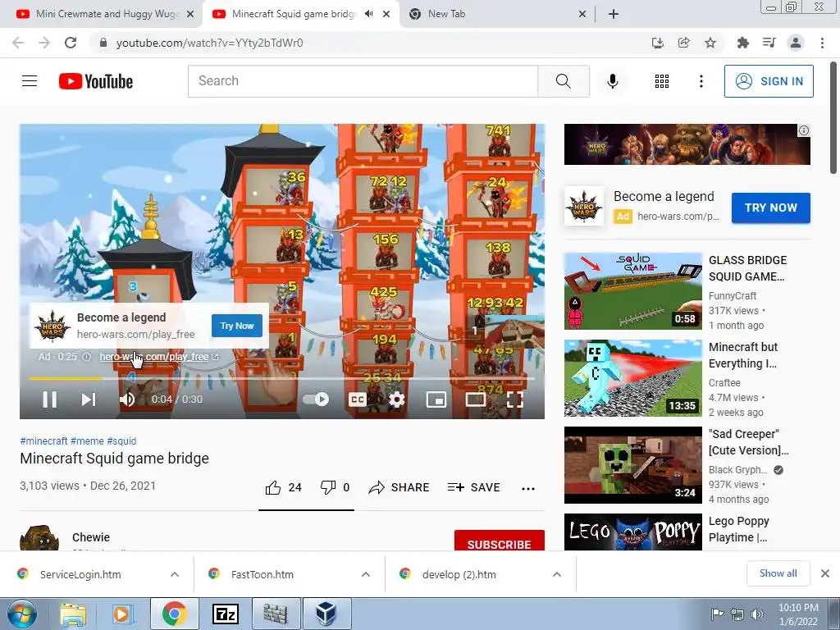Select the Minecraft Squid game bridge tab
840x630 pixels.
(x=294, y=14)
